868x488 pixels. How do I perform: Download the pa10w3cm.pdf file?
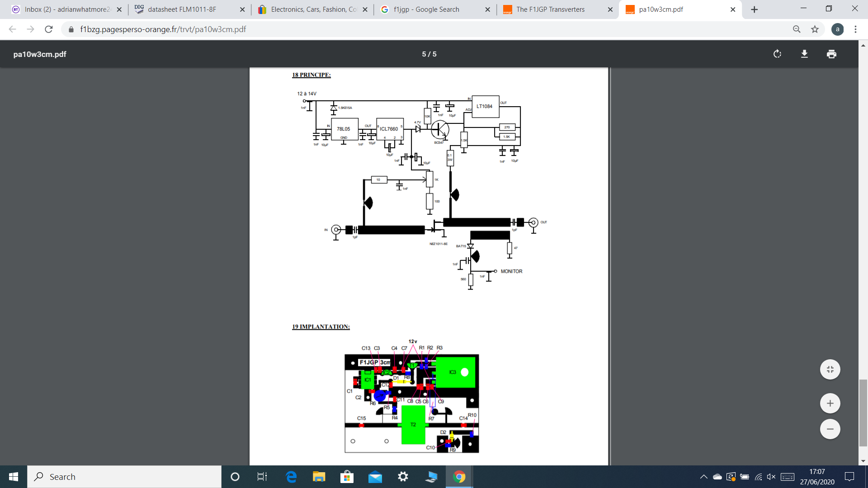(804, 54)
